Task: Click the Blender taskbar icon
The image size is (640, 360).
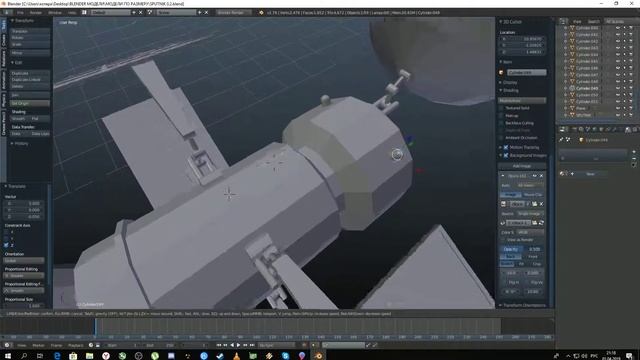Action: point(318,356)
